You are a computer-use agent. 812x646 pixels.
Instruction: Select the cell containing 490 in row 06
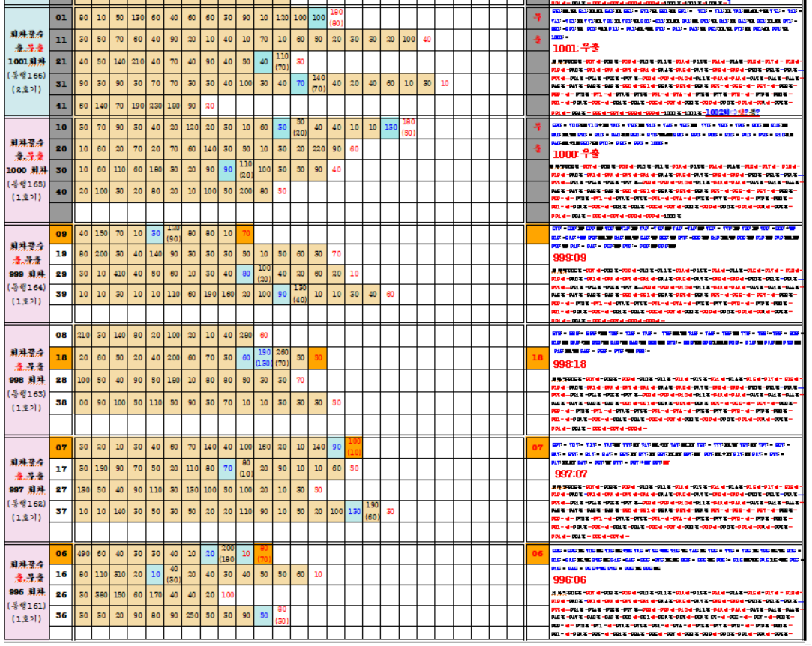tap(82, 554)
